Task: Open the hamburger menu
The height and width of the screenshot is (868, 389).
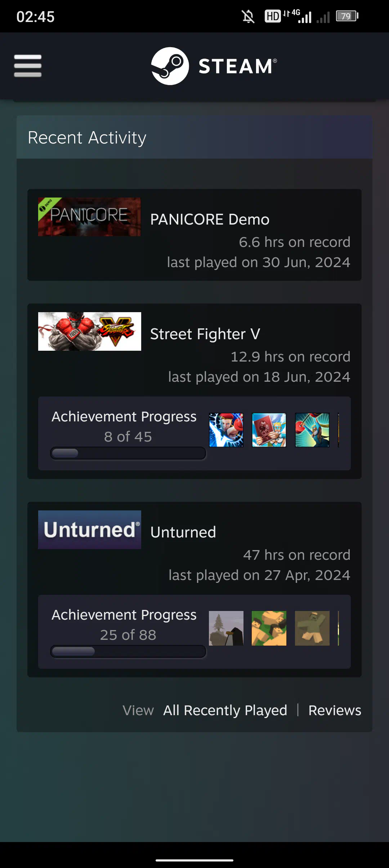Action: [x=28, y=66]
